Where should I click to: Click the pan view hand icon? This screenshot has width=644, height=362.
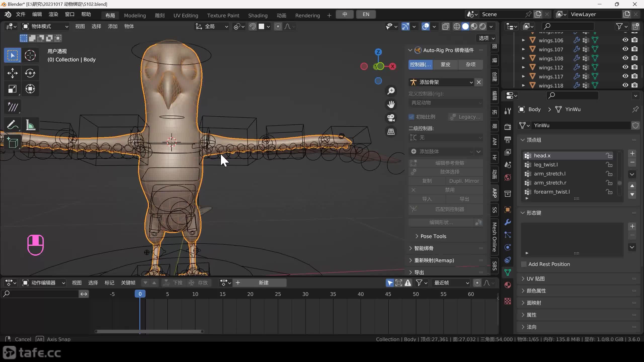point(391,105)
